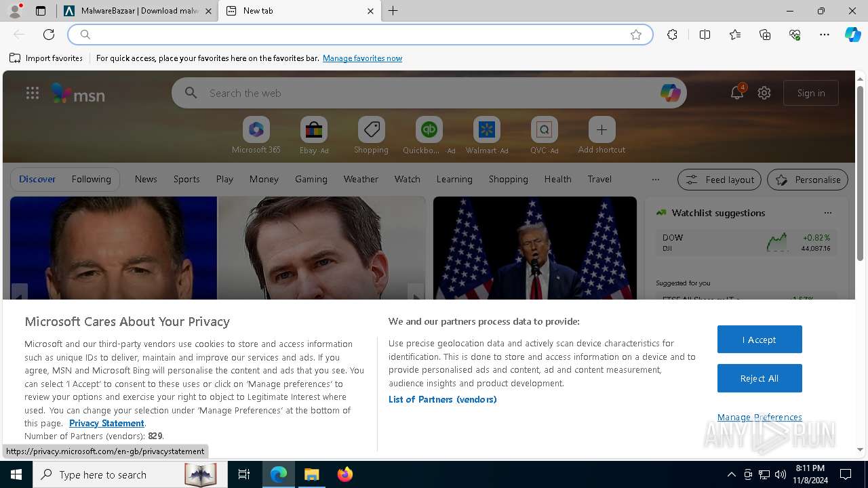Open File Explorer from taskbar

click(311, 474)
